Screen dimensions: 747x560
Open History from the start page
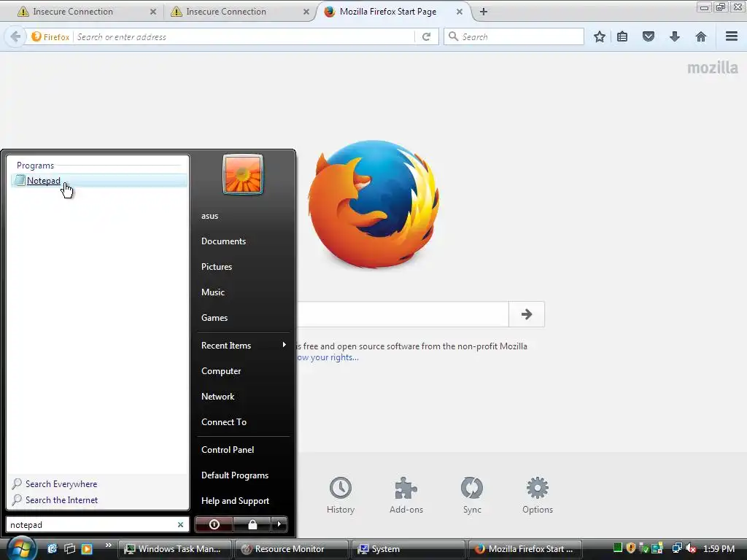coord(341,495)
